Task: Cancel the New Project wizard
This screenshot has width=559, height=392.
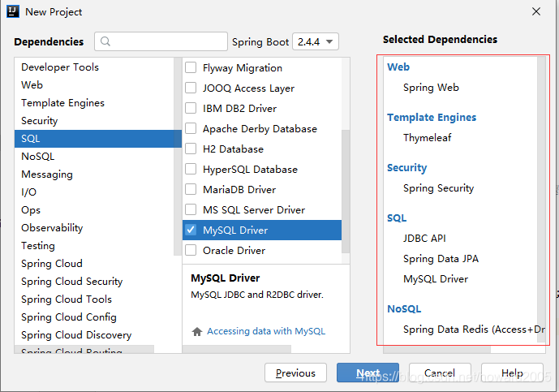Action: [440, 373]
